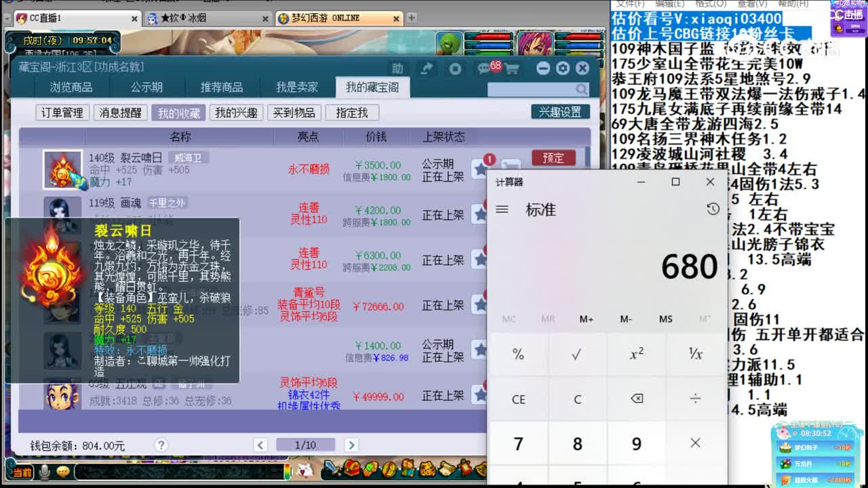868x488 pixels.
Task: Click calculator CE clear entry key
Action: click(x=518, y=399)
